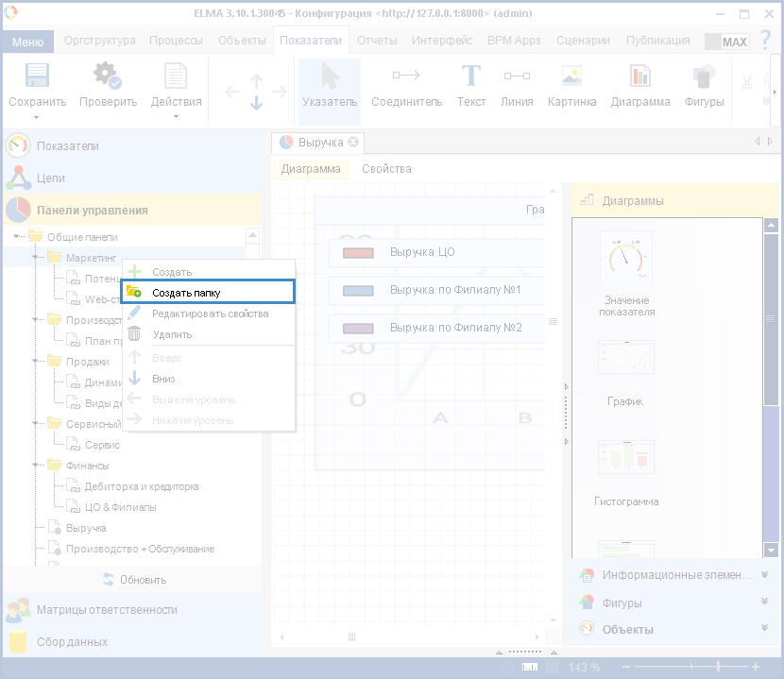Open the Фигуры shapes tool
784x679 pixels.
click(702, 87)
